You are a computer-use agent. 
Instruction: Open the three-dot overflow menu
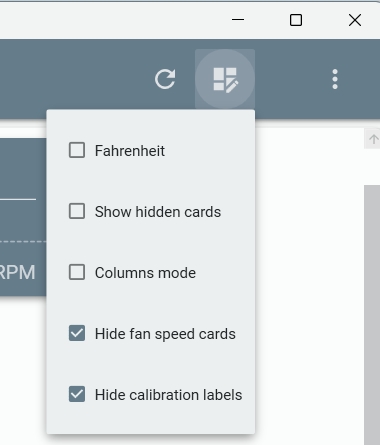tap(335, 79)
